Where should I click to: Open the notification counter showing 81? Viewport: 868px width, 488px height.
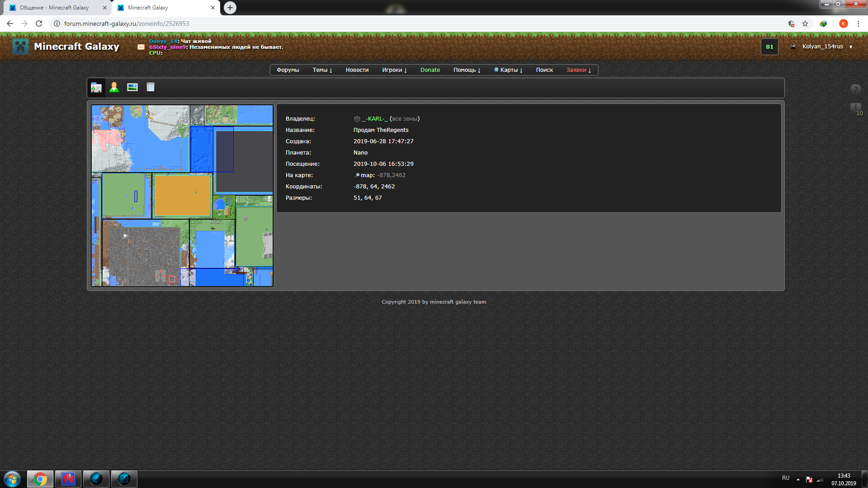pyautogui.click(x=769, y=47)
